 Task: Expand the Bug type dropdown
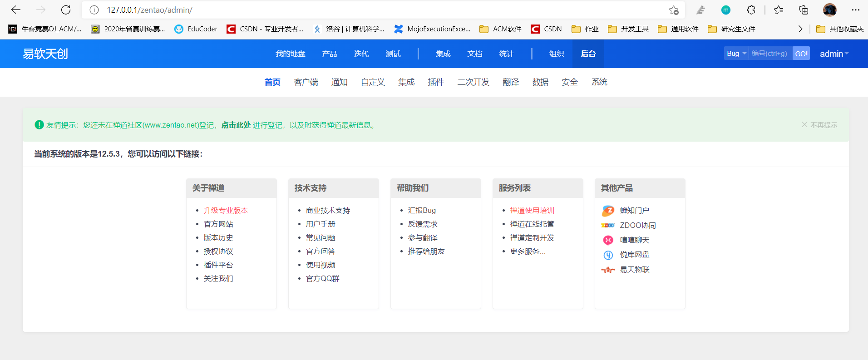736,54
